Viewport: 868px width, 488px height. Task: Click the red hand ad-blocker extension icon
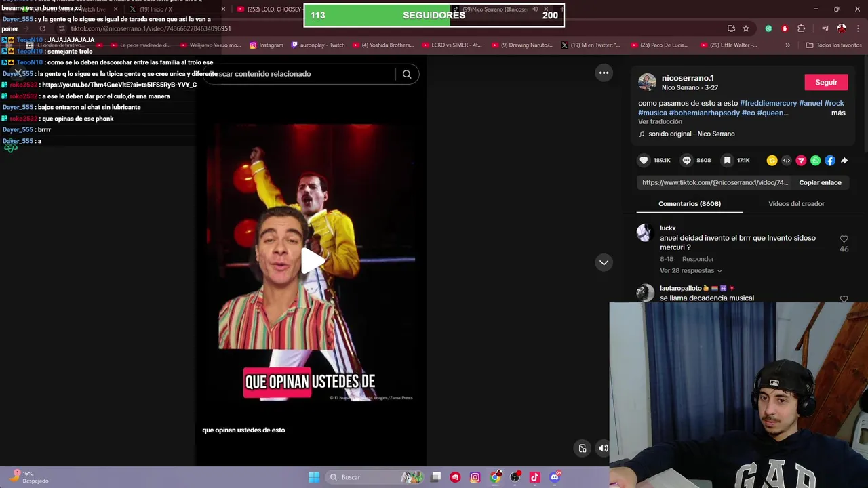[x=785, y=28]
